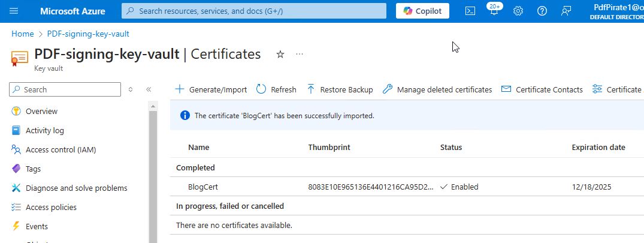Click Certificate Contacts label
Screen dimensions: 644x243
(x=549, y=89)
